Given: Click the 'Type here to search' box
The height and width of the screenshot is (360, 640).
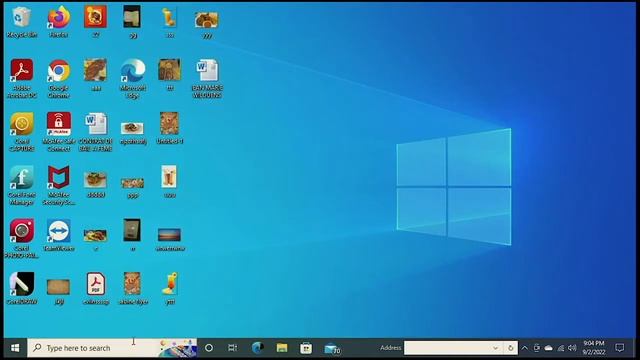Looking at the screenshot, I should (x=112, y=348).
